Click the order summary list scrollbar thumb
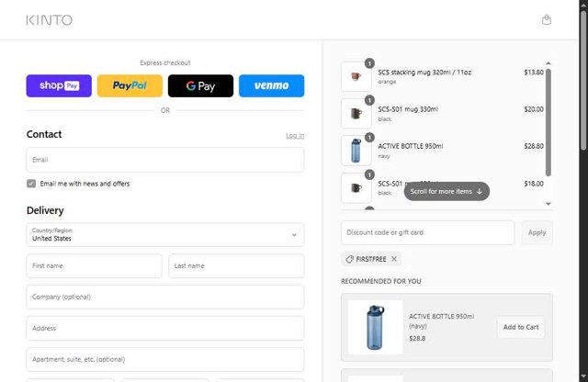The image size is (588, 382). point(548,122)
